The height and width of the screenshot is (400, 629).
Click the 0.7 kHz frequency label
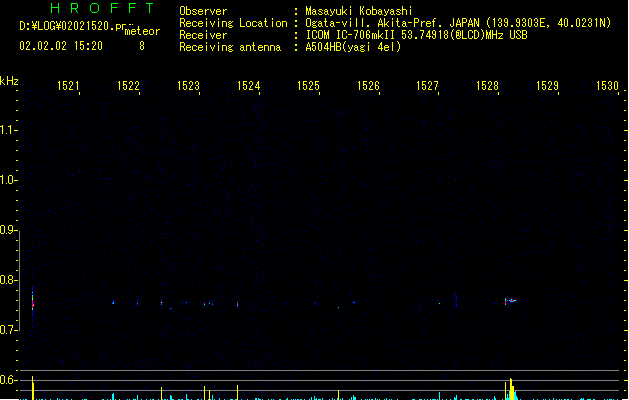click(8, 330)
